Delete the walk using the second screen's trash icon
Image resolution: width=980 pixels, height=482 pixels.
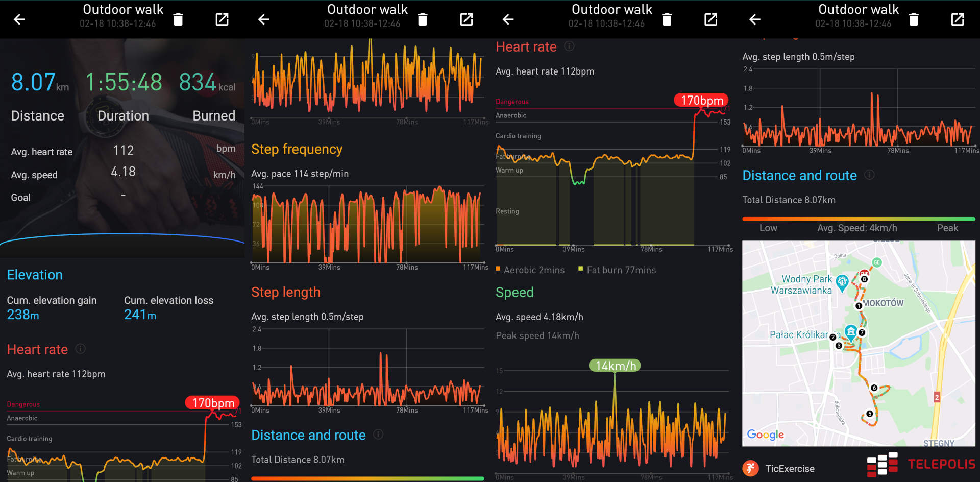[422, 19]
